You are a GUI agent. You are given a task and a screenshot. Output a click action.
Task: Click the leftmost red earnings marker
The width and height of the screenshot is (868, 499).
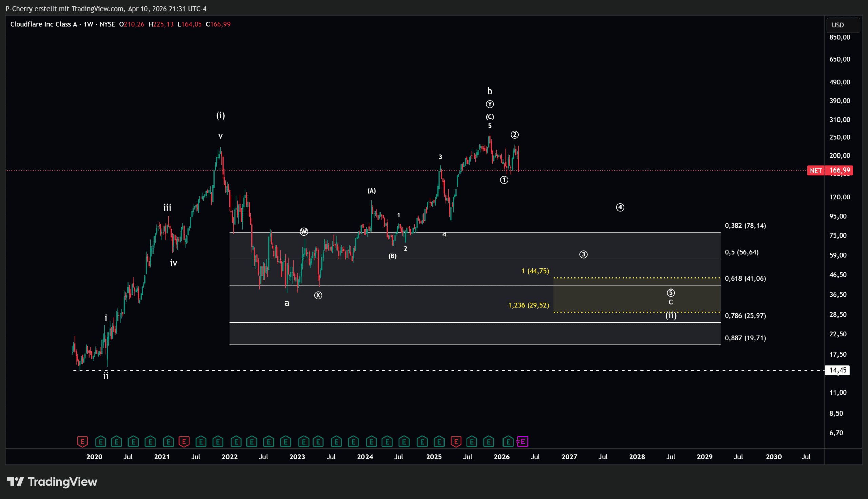83,442
